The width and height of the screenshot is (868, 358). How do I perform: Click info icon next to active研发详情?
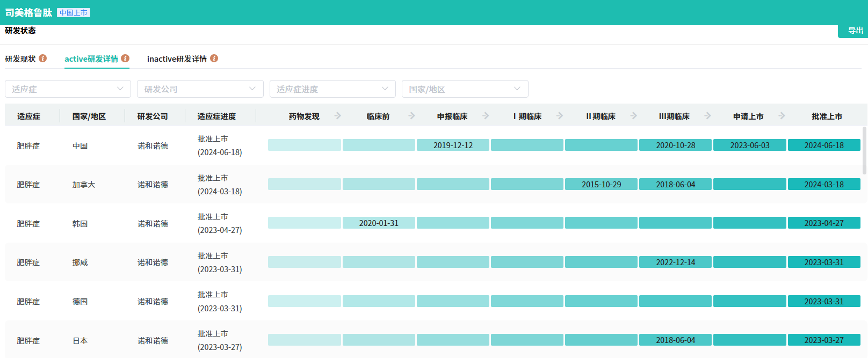(125, 59)
